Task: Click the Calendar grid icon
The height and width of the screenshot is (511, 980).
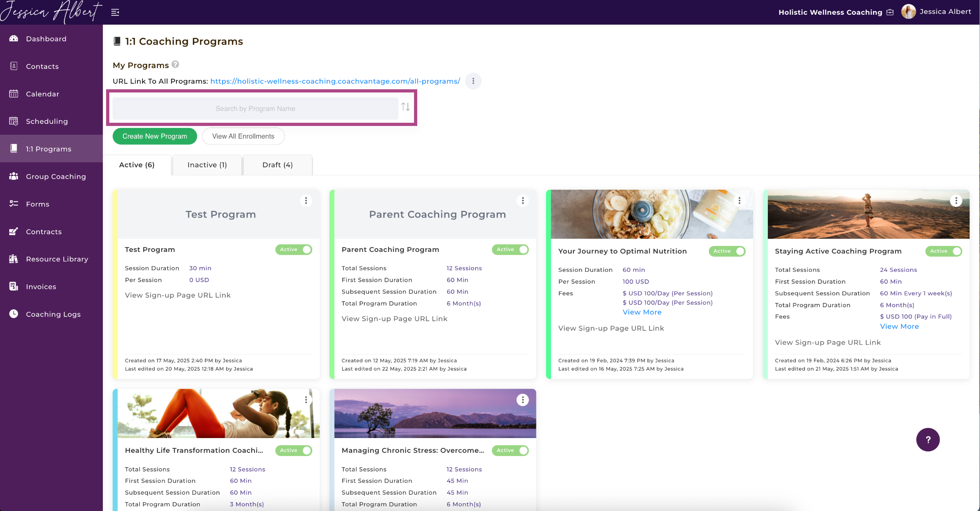Action: tap(14, 93)
